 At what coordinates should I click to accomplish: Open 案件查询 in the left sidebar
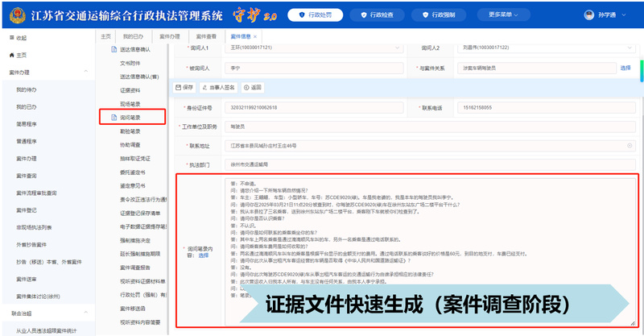pyautogui.click(x=27, y=175)
